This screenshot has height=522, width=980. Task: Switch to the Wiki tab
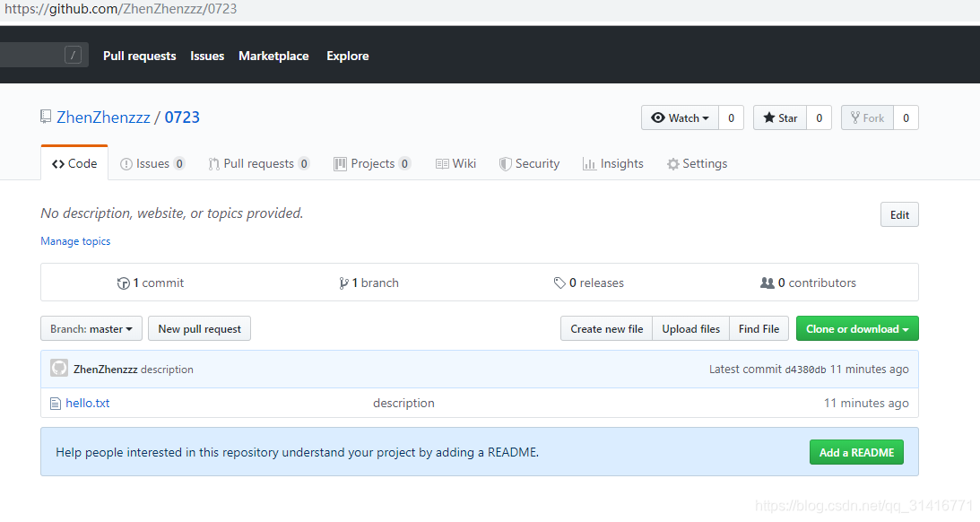455,164
